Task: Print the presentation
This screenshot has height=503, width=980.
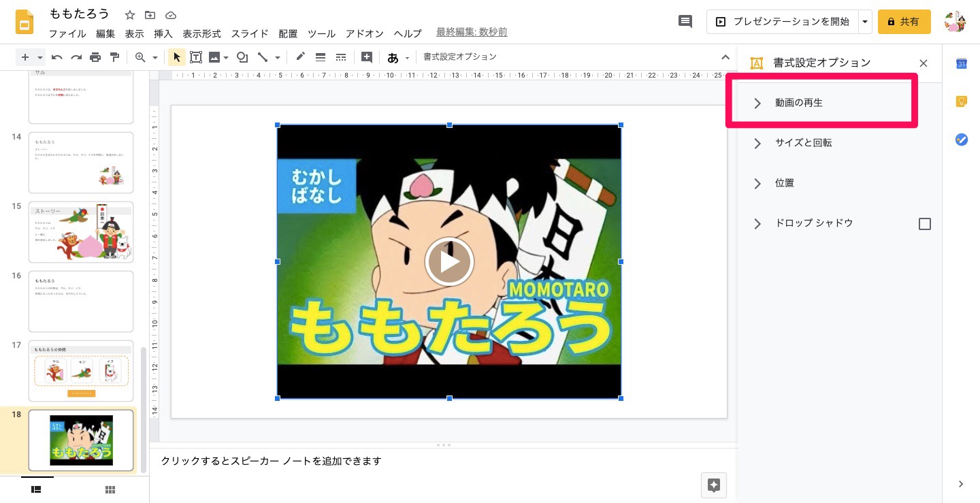Action: point(95,57)
